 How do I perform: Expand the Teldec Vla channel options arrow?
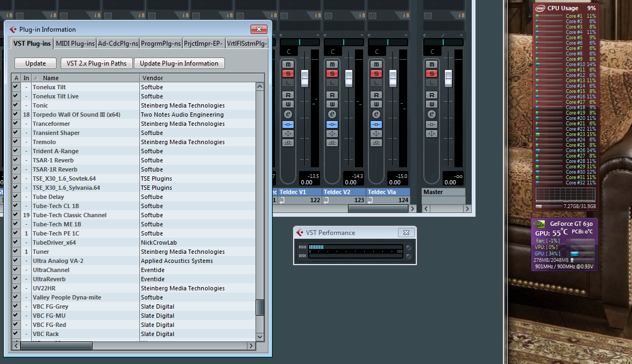click(406, 35)
